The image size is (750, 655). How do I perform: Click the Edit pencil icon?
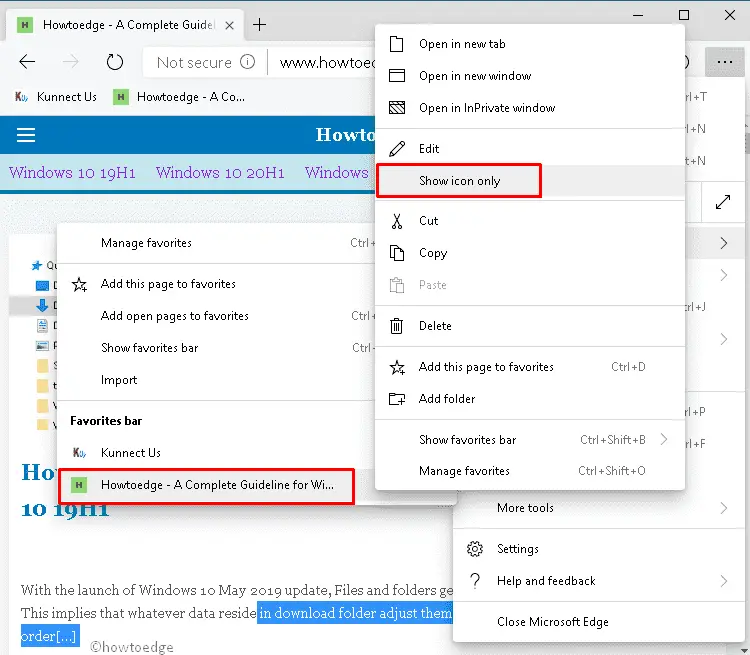(397, 149)
